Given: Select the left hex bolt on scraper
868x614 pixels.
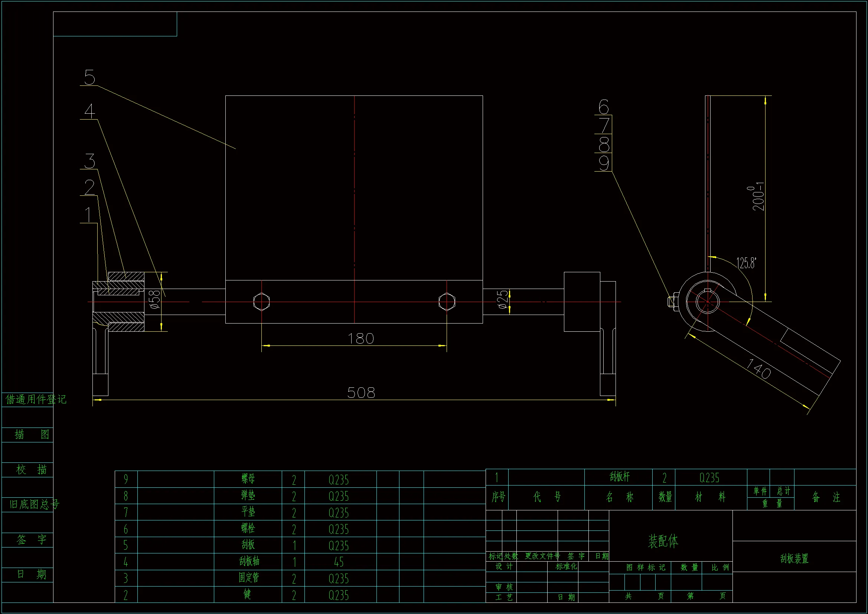Looking at the screenshot, I should (x=261, y=302).
